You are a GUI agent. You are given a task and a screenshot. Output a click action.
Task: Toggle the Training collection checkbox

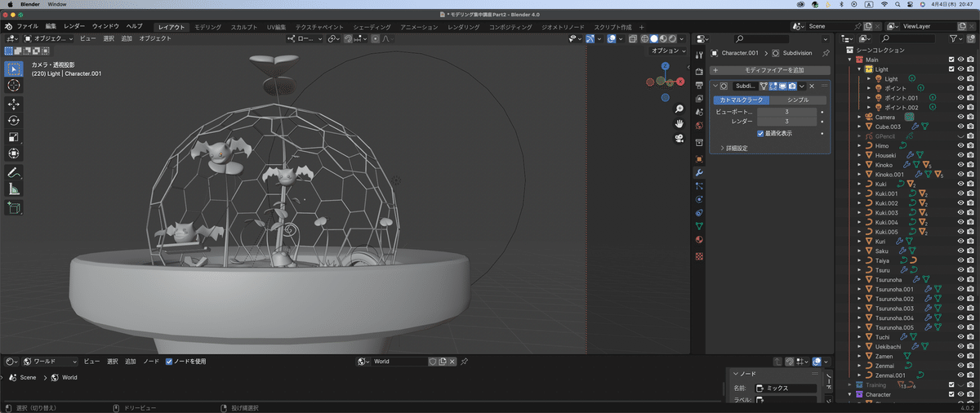951,384
